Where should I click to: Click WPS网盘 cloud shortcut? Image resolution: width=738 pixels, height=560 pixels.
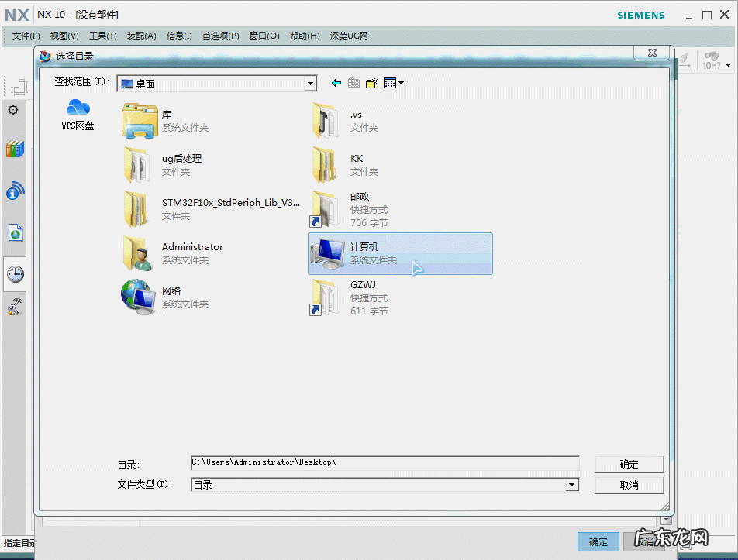(78, 114)
